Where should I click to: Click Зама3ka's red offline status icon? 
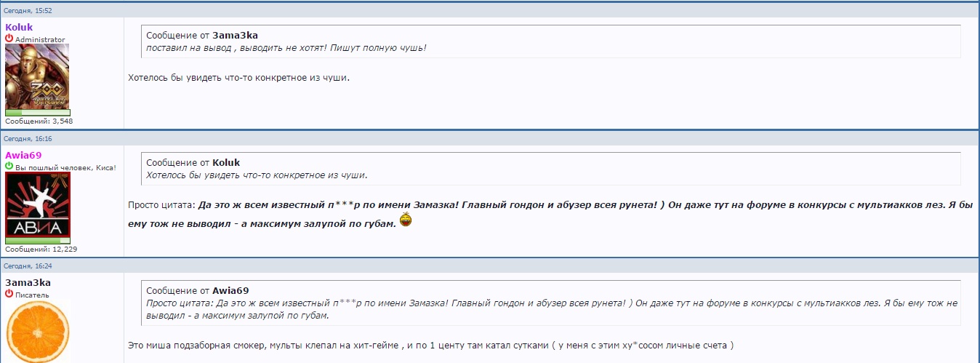[9, 294]
